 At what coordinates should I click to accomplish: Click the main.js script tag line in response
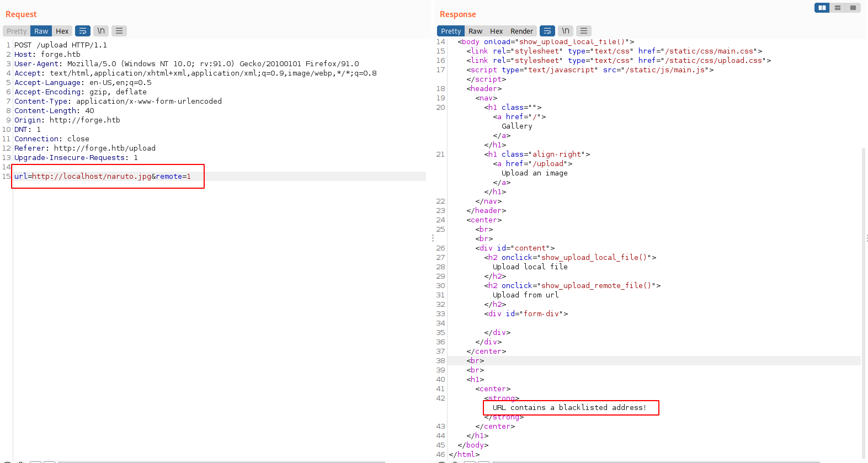pyautogui.click(x=590, y=70)
